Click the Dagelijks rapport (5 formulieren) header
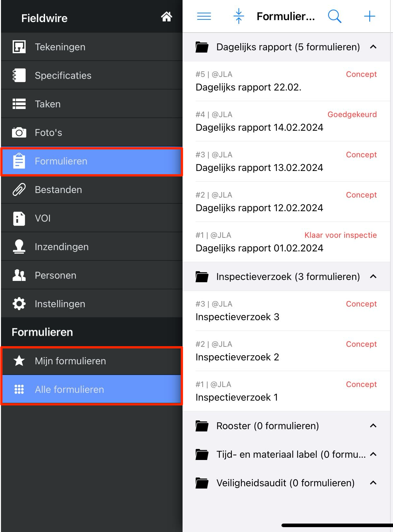The height and width of the screenshot is (532, 393). click(286, 47)
